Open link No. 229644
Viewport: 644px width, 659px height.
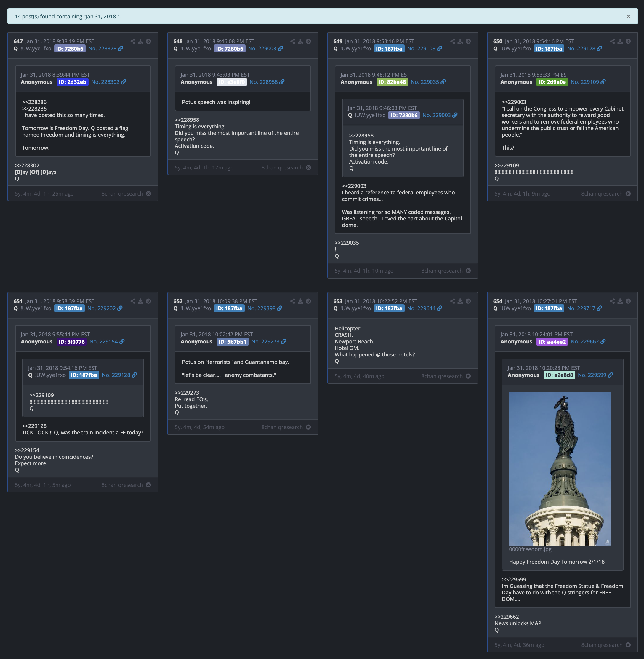[424, 308]
